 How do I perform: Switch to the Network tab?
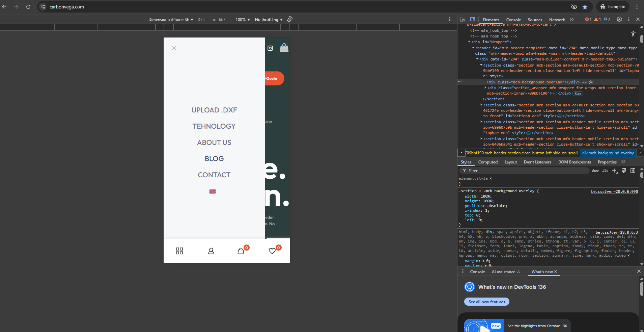[557, 20]
